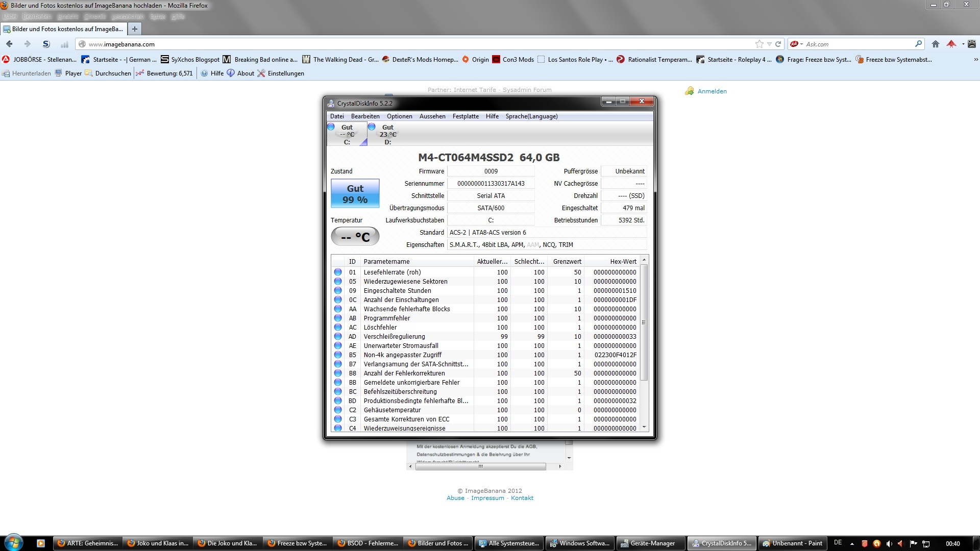Open the Ask search engine dropdown arrow

click(x=802, y=44)
